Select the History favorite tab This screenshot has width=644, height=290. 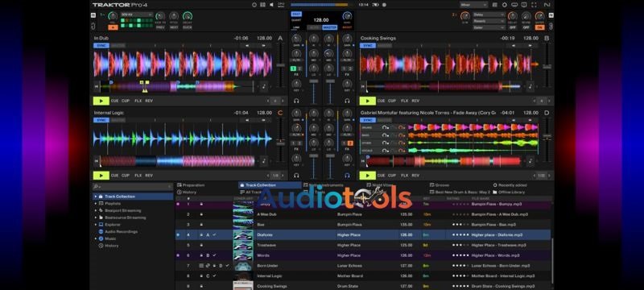[x=187, y=192]
